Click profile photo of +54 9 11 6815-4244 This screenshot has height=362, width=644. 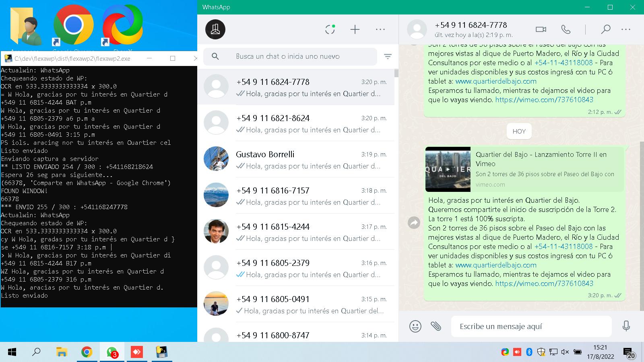point(216,231)
